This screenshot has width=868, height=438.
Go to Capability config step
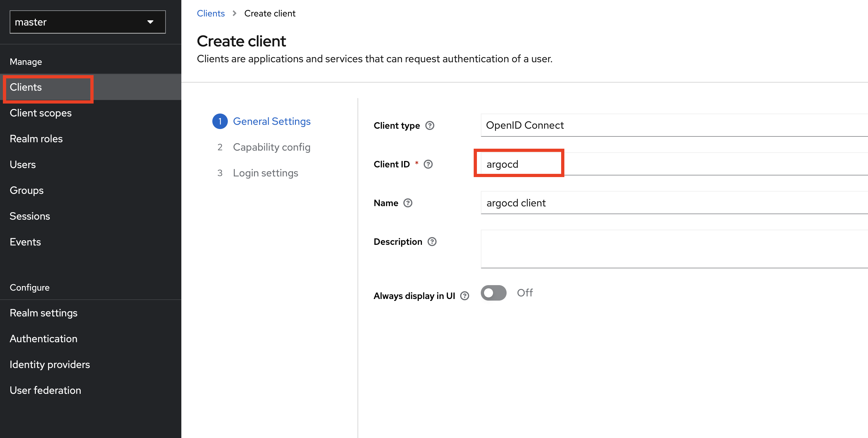[271, 147]
